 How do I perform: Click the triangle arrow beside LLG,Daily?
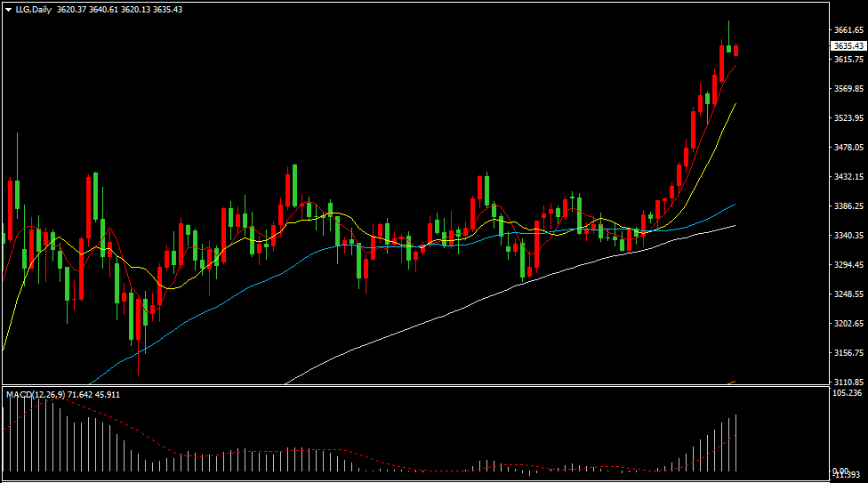tap(8, 10)
